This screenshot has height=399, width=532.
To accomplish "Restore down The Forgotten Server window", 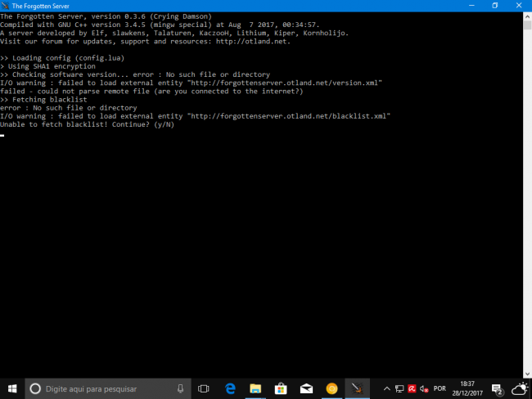I will point(495,6).
